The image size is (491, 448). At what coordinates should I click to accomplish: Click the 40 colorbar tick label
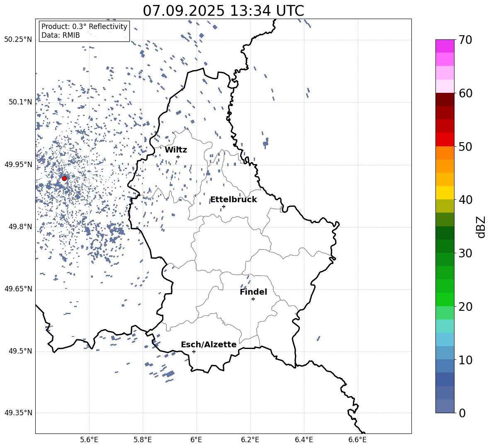click(465, 200)
